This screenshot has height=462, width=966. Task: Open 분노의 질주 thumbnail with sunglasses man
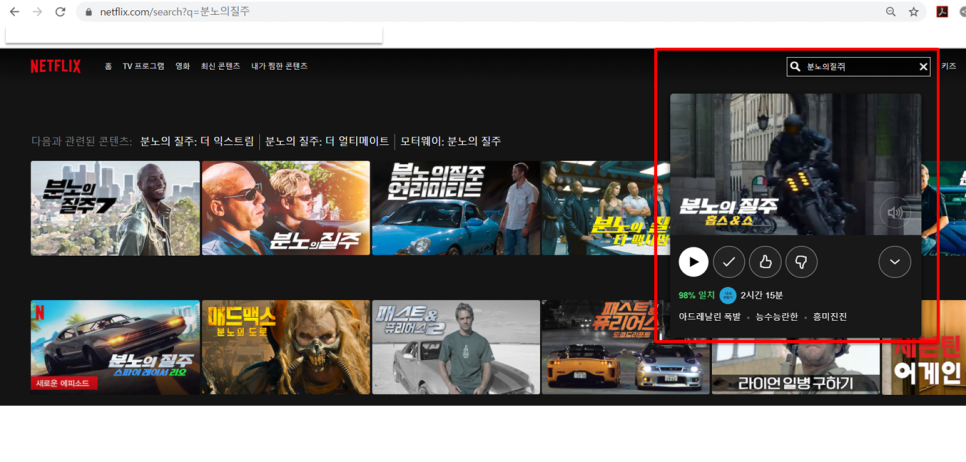coord(286,208)
